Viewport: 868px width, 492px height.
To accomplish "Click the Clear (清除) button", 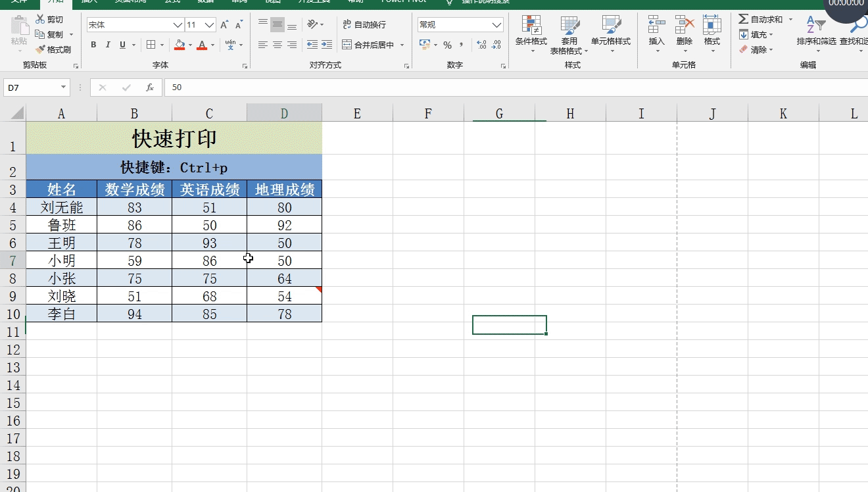I will (753, 49).
